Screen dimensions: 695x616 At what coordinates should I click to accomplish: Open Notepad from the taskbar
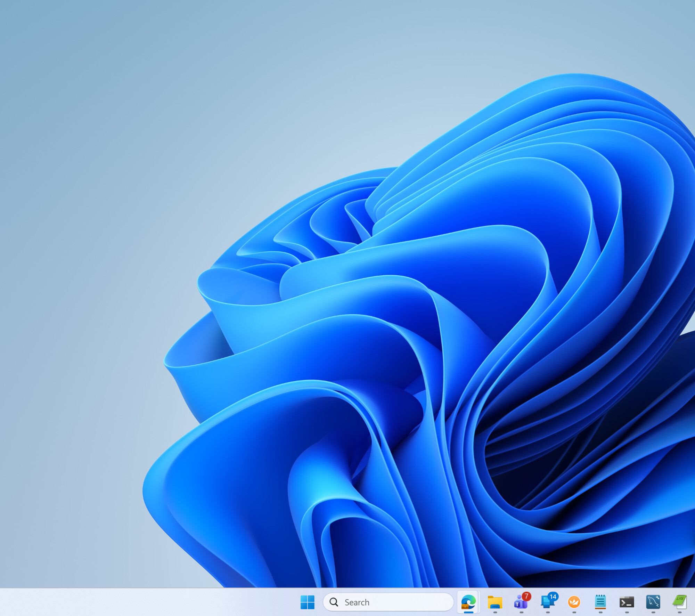[600, 602]
